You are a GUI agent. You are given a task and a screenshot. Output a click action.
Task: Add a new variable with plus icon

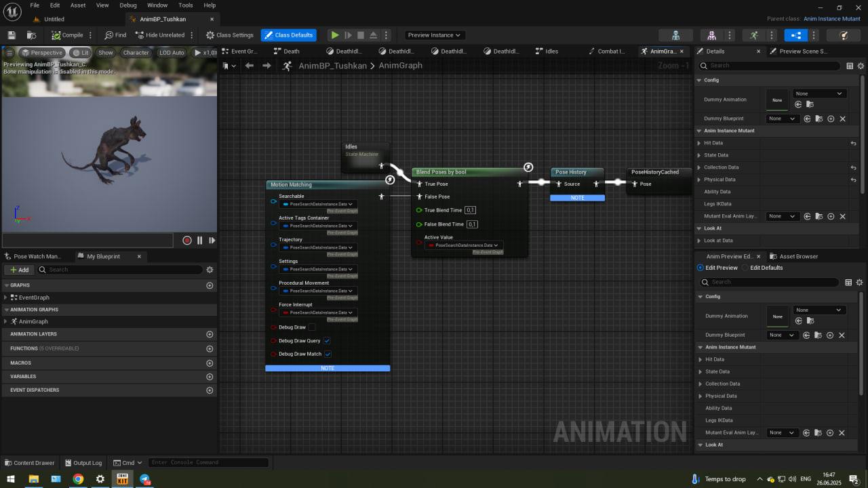tap(210, 376)
